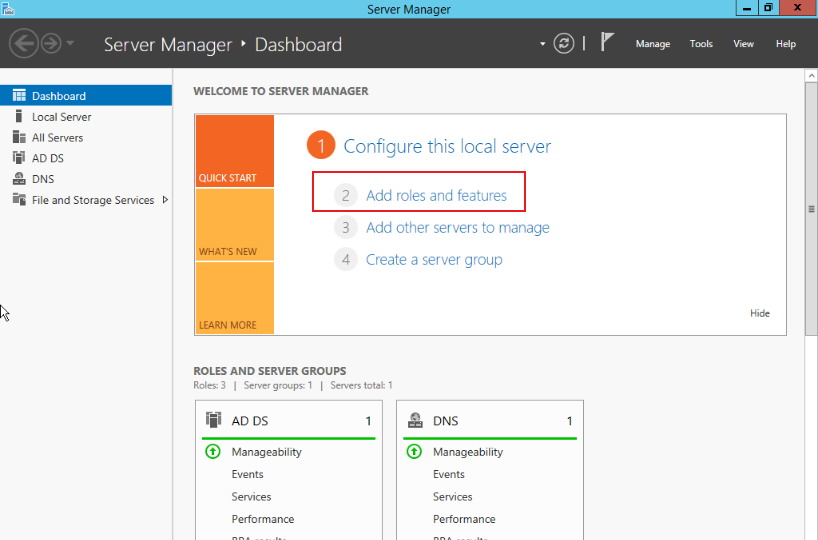The height and width of the screenshot is (540, 818).
Task: Restore down the Server Manager window
Action: [x=768, y=7]
